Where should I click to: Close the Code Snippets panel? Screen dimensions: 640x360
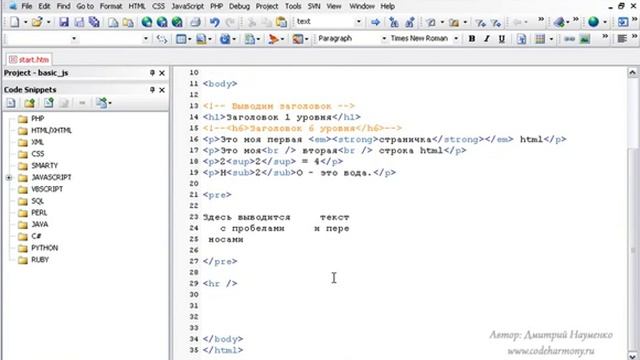click(x=162, y=90)
